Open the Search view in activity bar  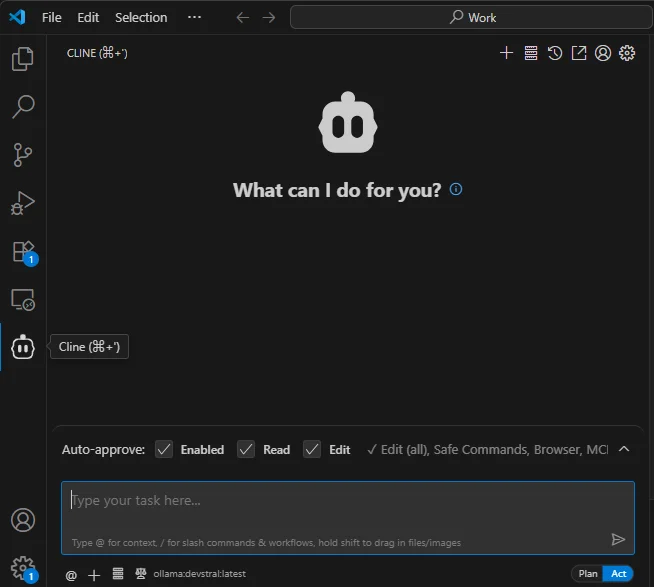coord(23,106)
